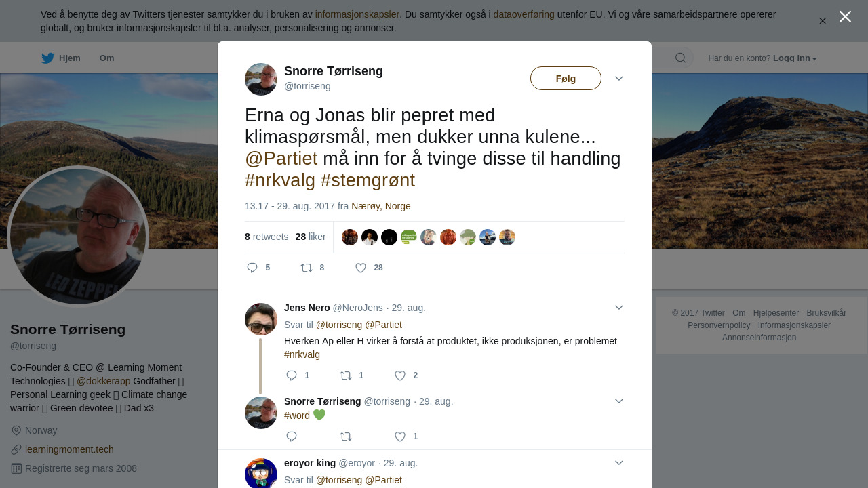Open the learningmoment.tech profile link
Viewport: 868px width, 488px height.
click(x=69, y=449)
